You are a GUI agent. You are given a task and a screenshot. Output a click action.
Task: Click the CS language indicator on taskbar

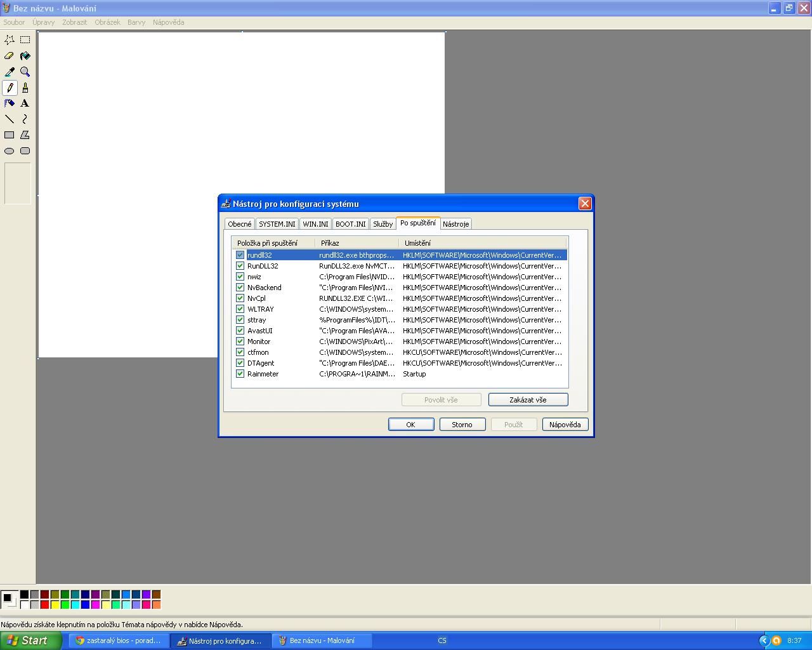[442, 641]
